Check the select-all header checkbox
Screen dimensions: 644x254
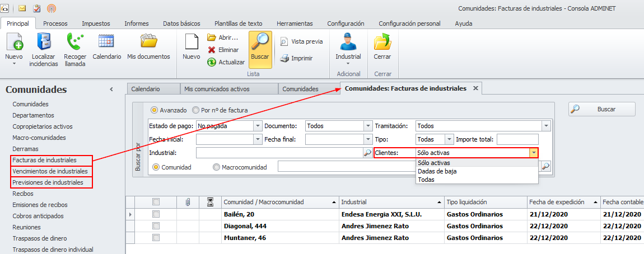pyautogui.click(x=156, y=202)
